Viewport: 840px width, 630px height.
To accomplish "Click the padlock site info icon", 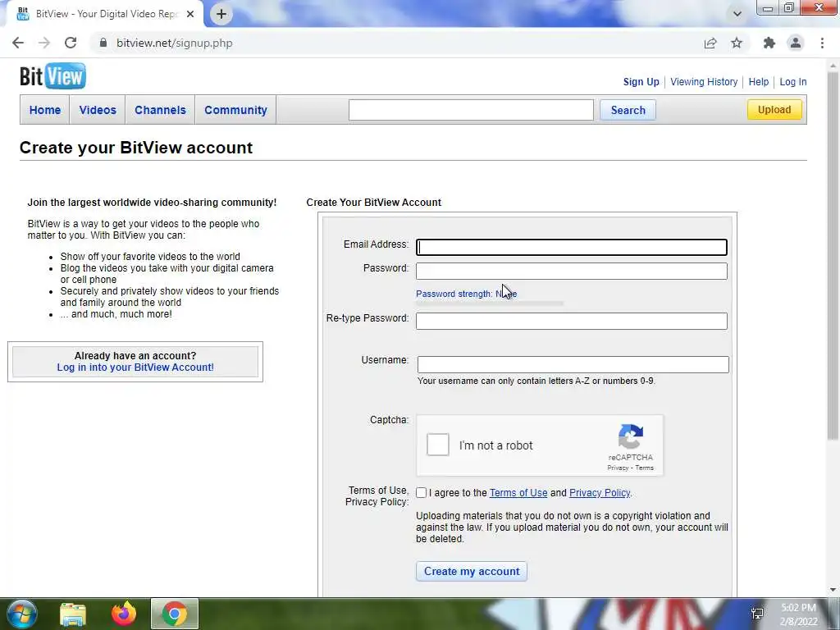I will [x=103, y=43].
